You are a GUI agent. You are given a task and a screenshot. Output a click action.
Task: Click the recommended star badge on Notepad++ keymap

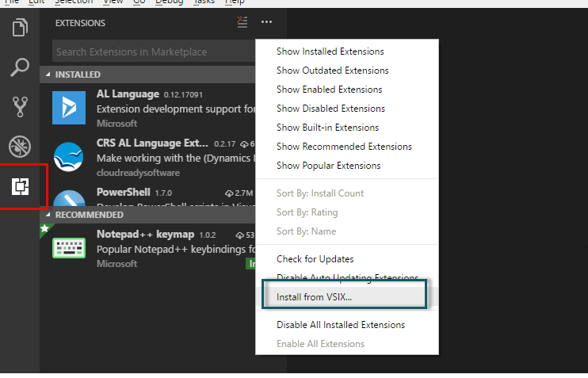[45, 229]
